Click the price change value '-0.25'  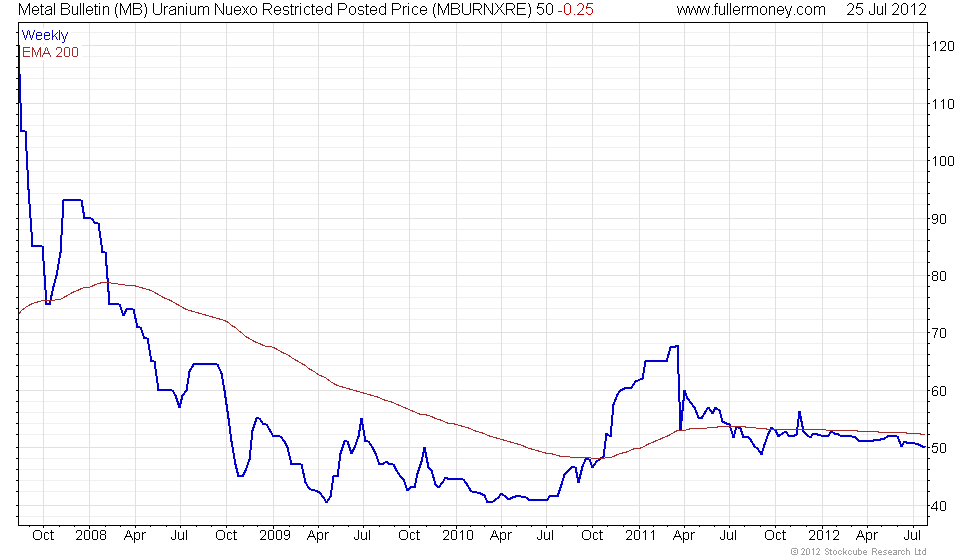[575, 10]
